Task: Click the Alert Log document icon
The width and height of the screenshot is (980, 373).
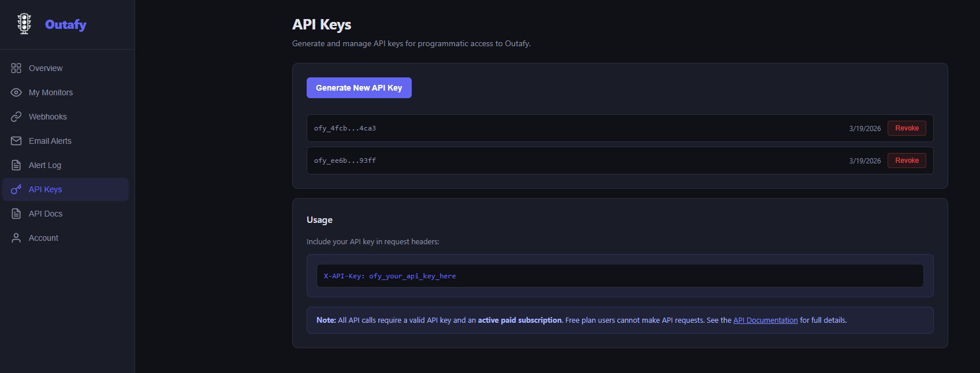Action: pyautogui.click(x=16, y=165)
